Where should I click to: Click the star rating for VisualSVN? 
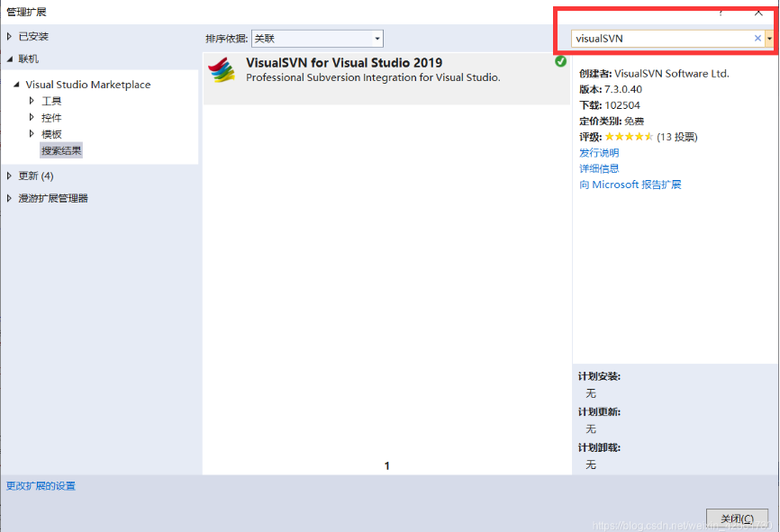pyautogui.click(x=629, y=137)
